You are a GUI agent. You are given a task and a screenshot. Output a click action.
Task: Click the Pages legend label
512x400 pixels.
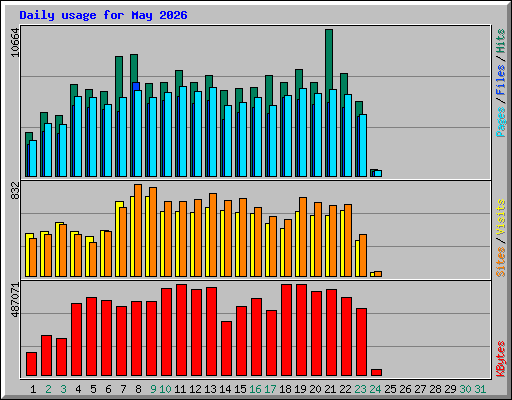coord(500,122)
